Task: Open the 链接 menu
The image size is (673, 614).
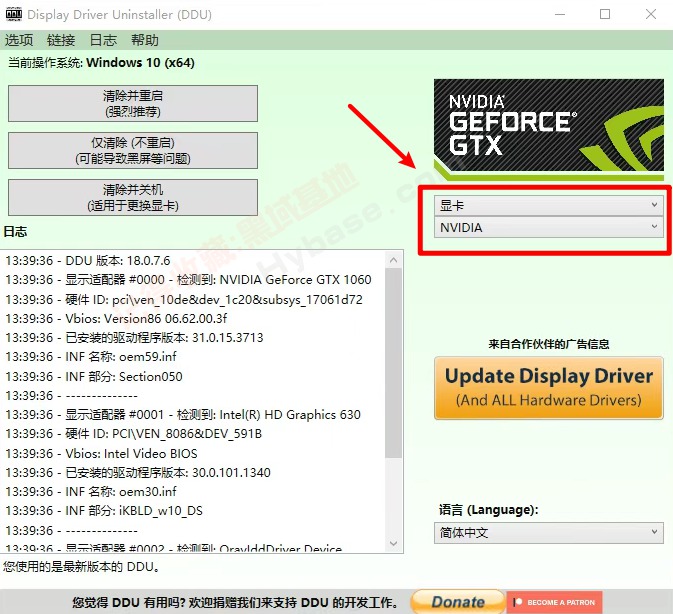Action: (61, 40)
